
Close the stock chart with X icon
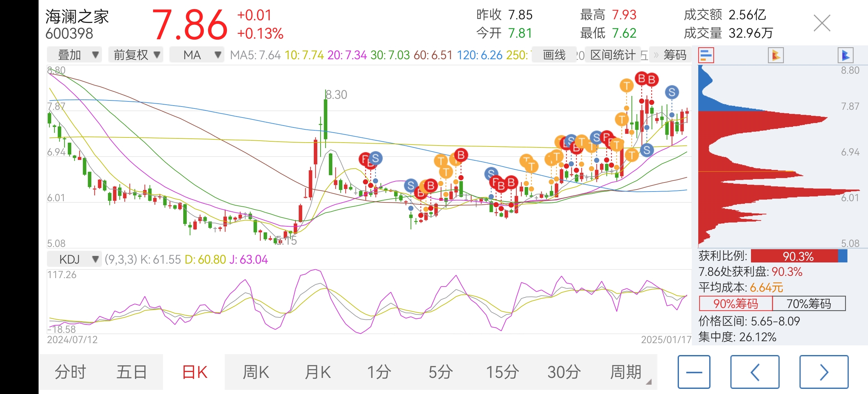821,23
